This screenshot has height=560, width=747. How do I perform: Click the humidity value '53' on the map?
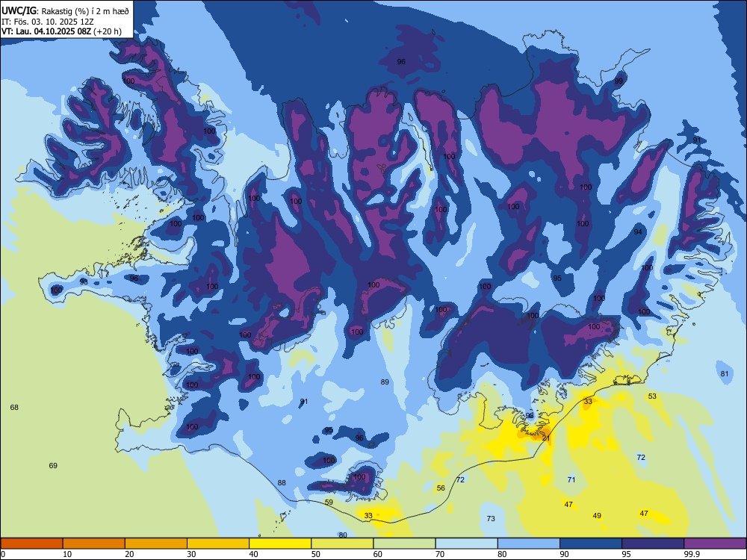[x=652, y=396]
